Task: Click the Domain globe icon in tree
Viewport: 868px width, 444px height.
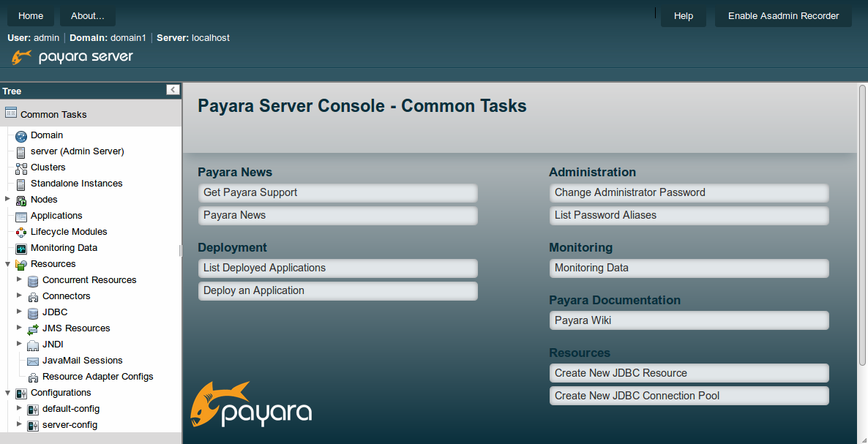Action: [x=21, y=136]
